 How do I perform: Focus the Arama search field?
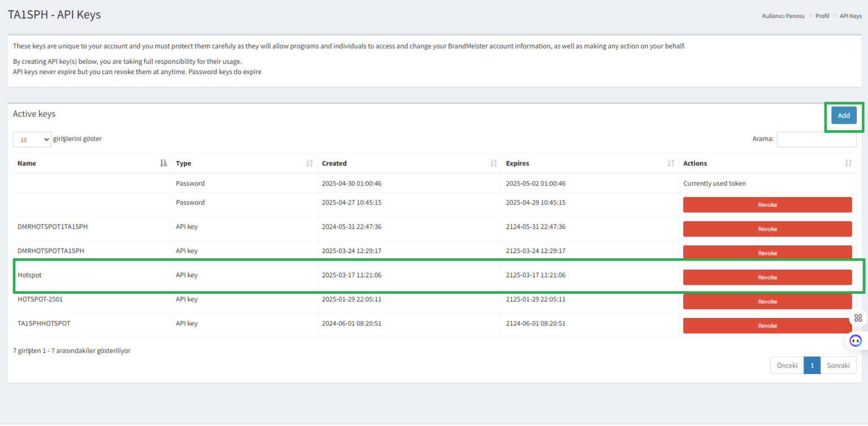point(817,139)
